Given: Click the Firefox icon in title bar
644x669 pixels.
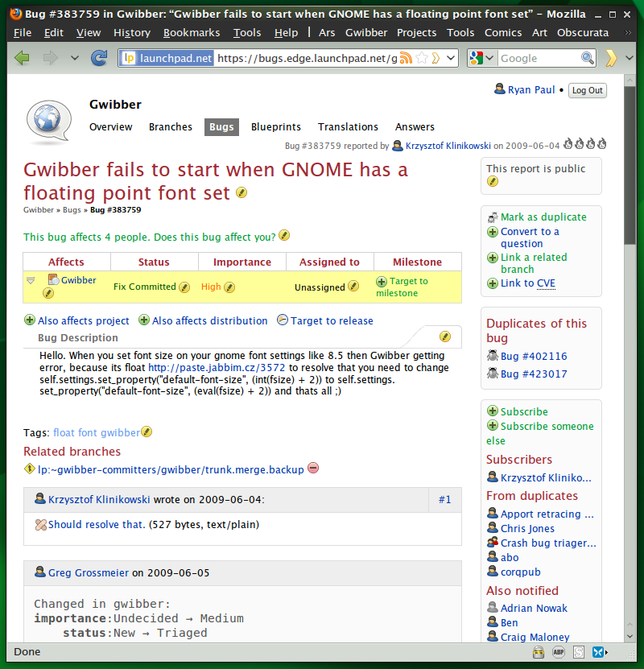Looking at the screenshot, I should (x=16, y=14).
